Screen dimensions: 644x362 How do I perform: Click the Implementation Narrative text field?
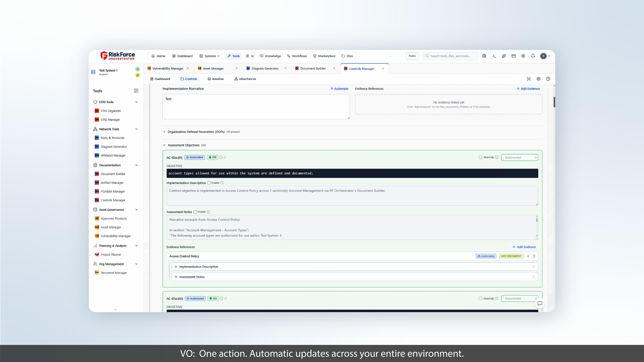[256, 107]
